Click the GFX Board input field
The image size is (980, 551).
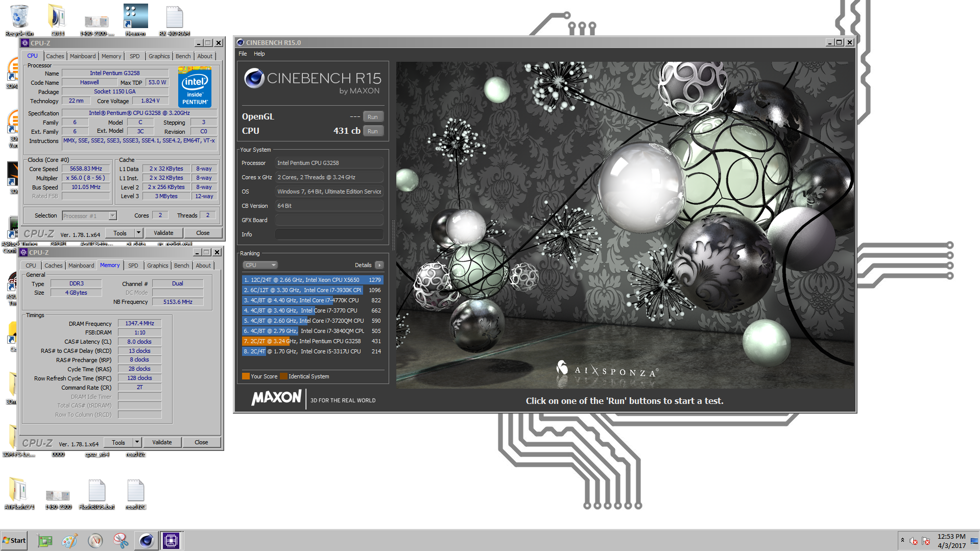[x=329, y=220]
